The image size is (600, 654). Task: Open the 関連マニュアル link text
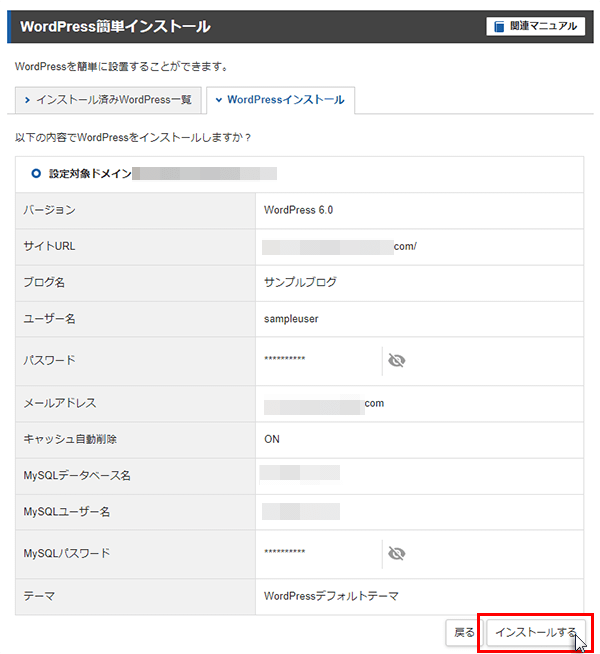tap(544, 27)
